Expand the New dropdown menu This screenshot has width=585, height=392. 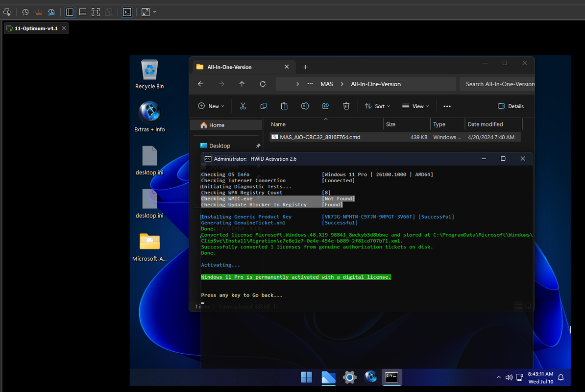(211, 106)
